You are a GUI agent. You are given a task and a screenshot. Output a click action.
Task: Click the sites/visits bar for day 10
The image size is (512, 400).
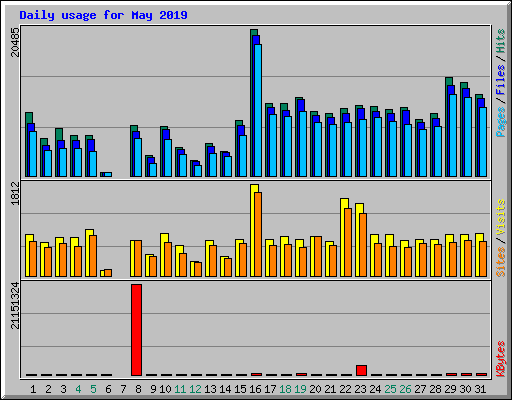(166, 255)
